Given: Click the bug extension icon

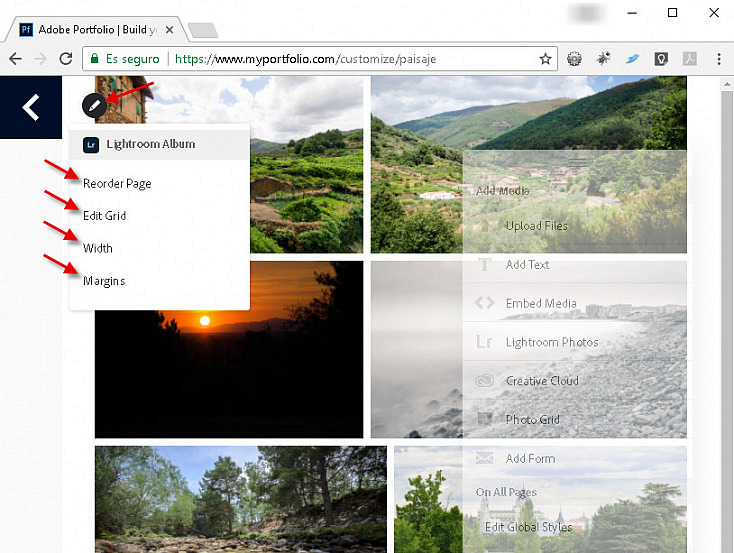Looking at the screenshot, I should click(603, 59).
